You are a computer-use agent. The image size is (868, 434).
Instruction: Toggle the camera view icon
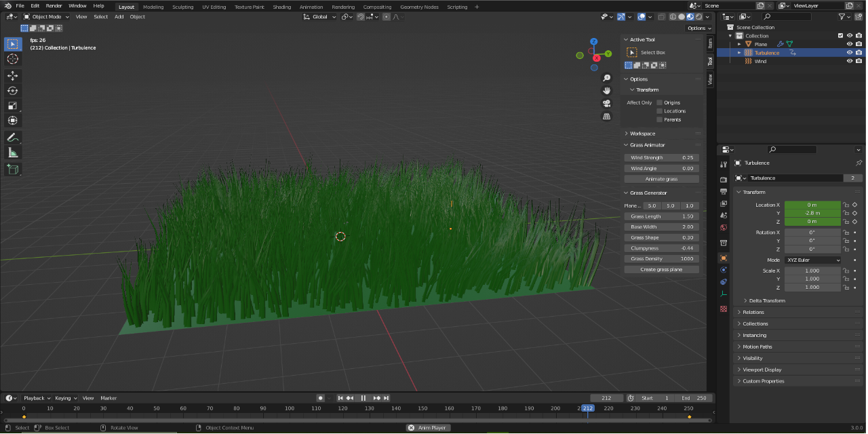[x=607, y=103]
